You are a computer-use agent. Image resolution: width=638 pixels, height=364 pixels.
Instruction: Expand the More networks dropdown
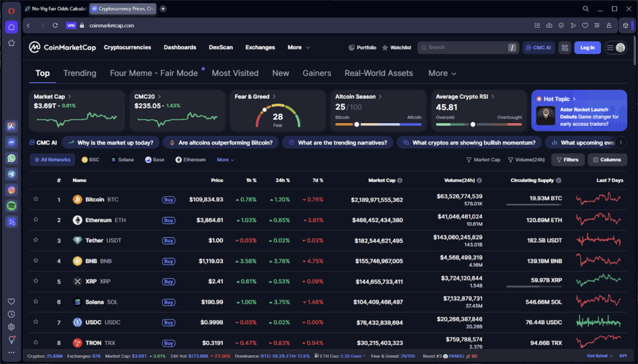(225, 160)
